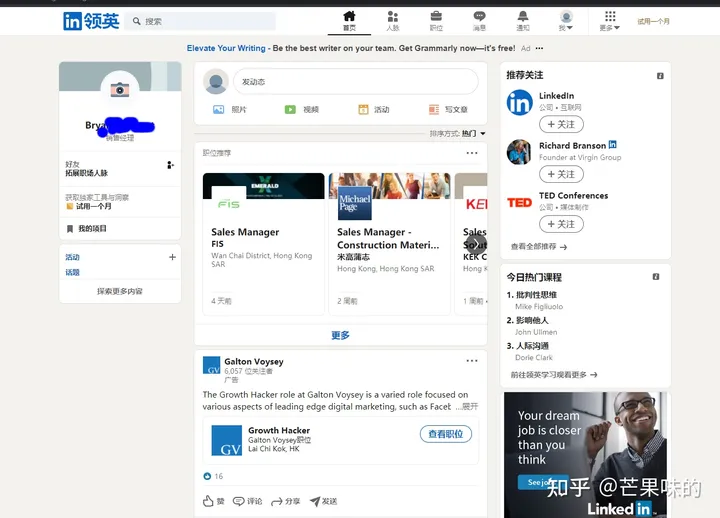Open the notifications bell tab

[x=523, y=21]
